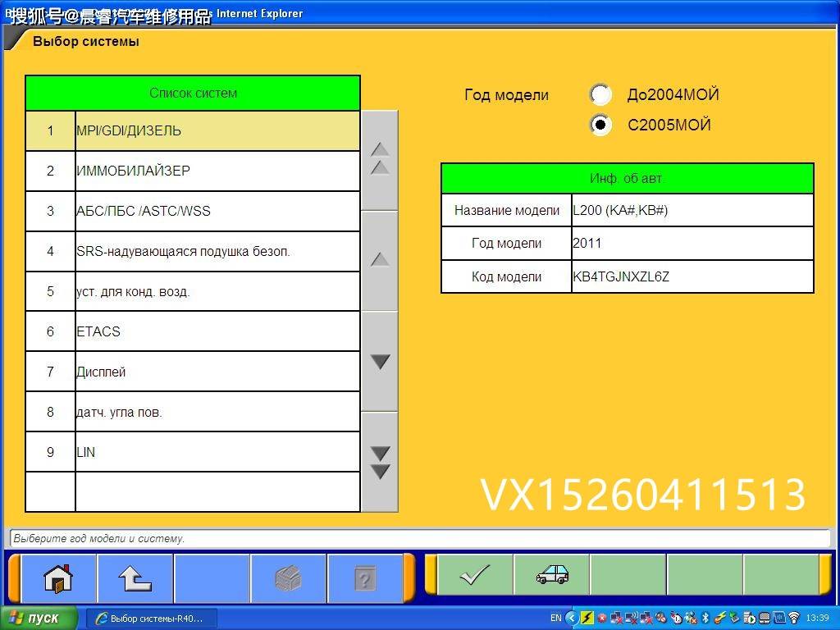Select the ETACS system row
Image resolution: width=840 pixels, height=630 pixels.
point(193,331)
